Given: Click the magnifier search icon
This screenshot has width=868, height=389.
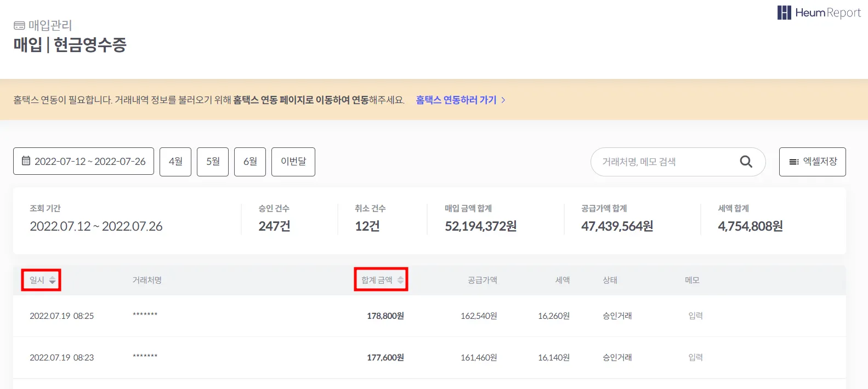Looking at the screenshot, I should [x=746, y=162].
